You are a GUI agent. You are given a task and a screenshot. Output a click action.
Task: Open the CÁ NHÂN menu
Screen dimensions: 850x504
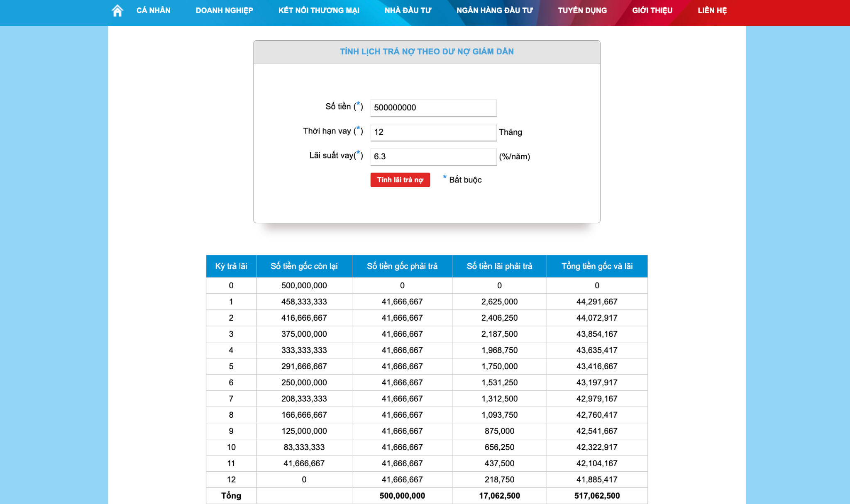(x=154, y=10)
